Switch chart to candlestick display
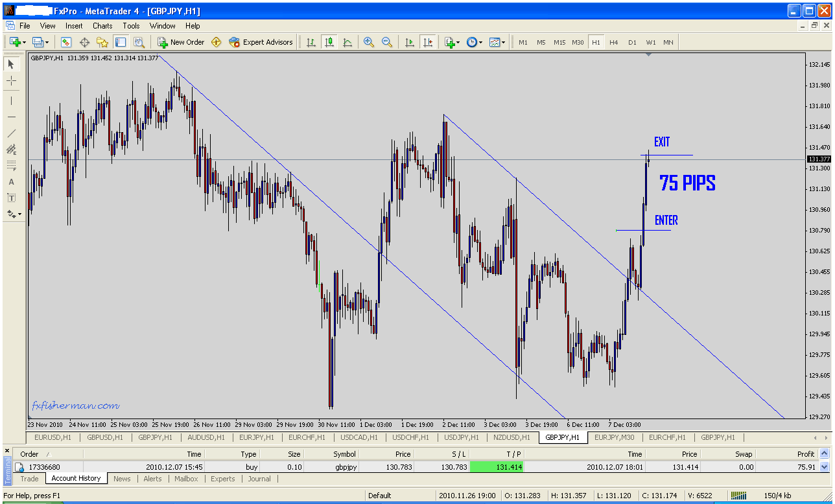This screenshot has height=504, width=835. [x=329, y=42]
